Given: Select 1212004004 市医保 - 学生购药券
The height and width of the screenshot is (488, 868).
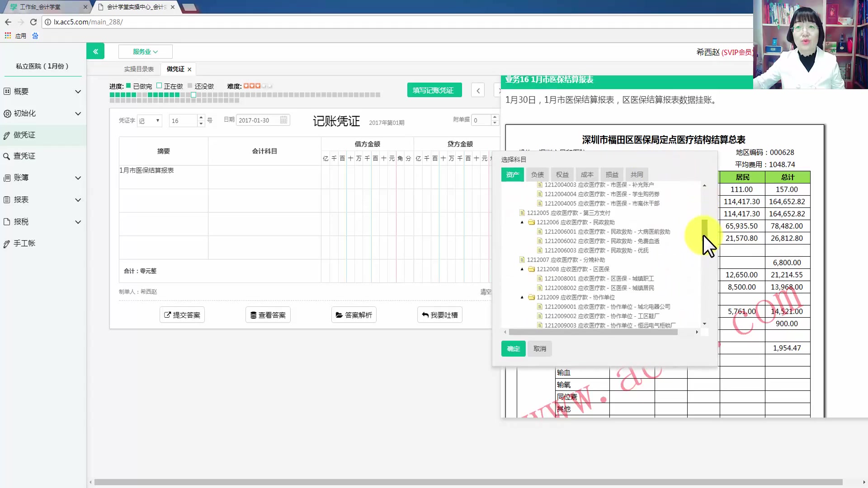Looking at the screenshot, I should coord(602,194).
